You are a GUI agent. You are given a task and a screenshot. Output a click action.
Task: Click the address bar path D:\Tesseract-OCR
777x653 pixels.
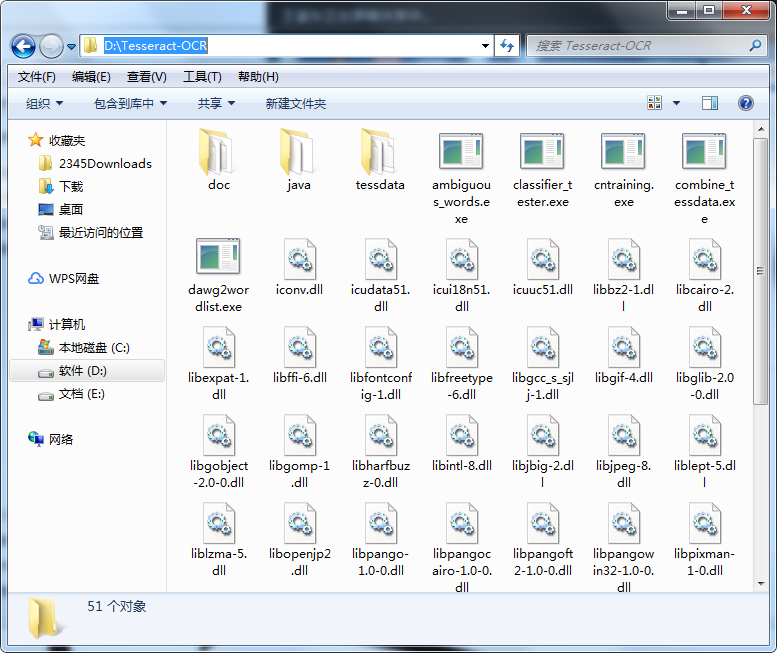tap(155, 46)
